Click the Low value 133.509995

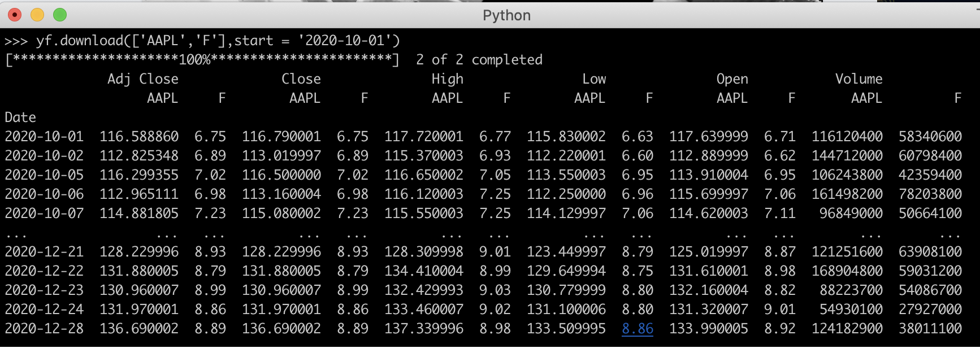[566, 329]
